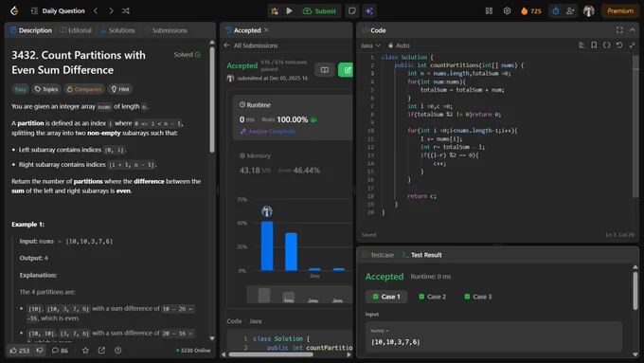The image size is (644, 363).
Task: Open the profile avatar menu
Action: click(588, 11)
